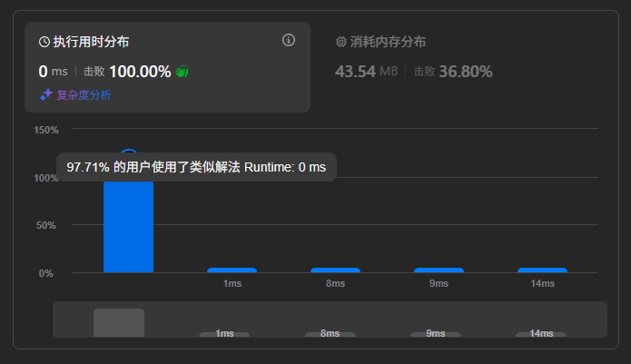631x364 pixels.
Task: Click the gray selection handle in range overview
Action: click(x=119, y=322)
